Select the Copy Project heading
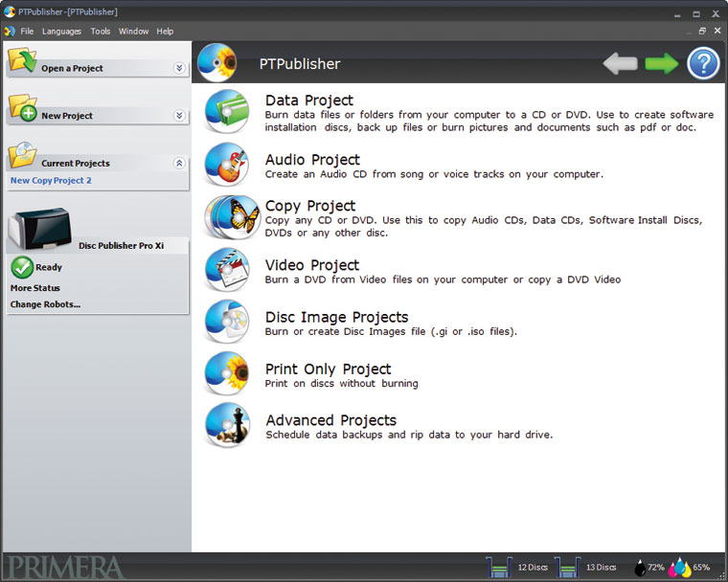 coord(310,206)
